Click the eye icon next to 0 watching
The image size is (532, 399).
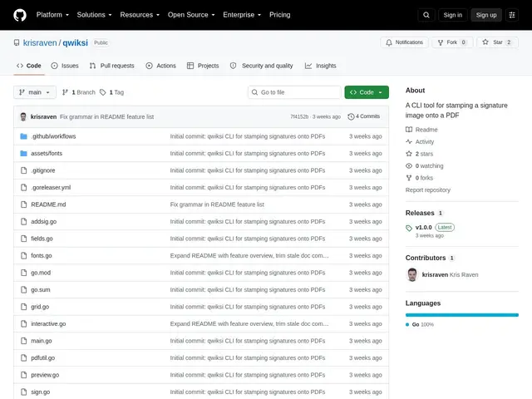coord(409,166)
